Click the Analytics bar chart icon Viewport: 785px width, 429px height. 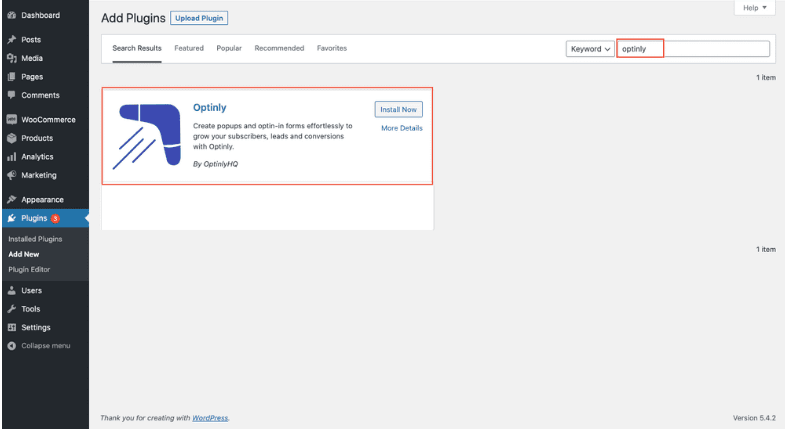pos(12,157)
